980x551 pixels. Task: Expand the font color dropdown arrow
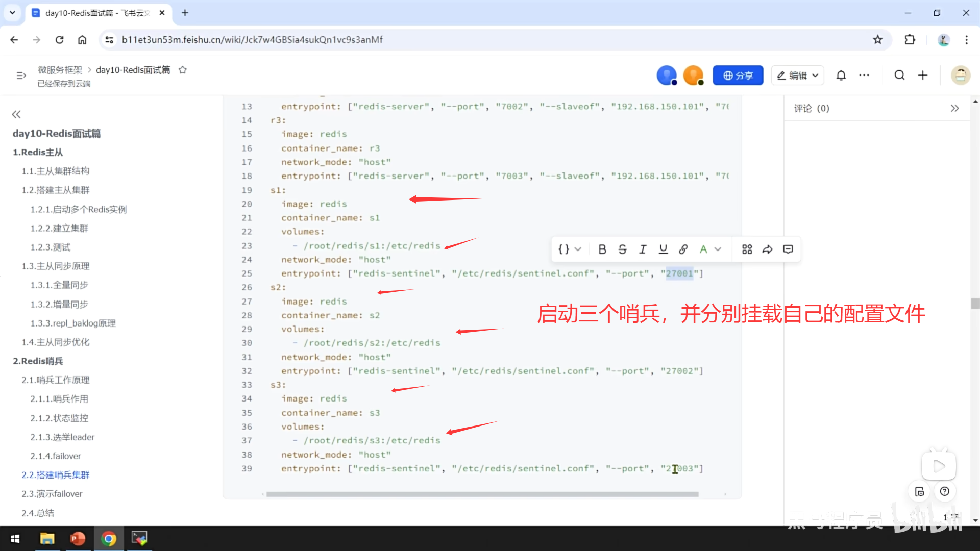718,249
